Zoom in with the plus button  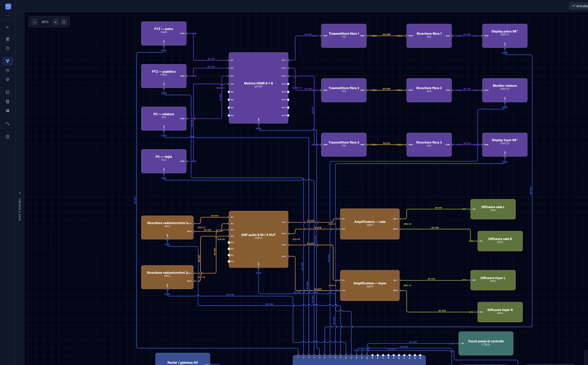point(56,22)
